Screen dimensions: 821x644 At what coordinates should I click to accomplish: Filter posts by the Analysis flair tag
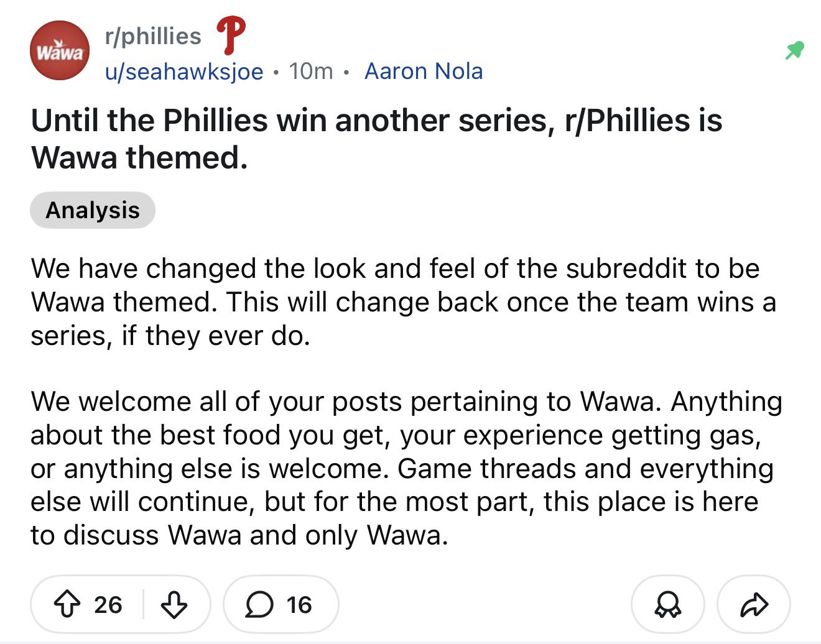pyautogui.click(x=93, y=210)
